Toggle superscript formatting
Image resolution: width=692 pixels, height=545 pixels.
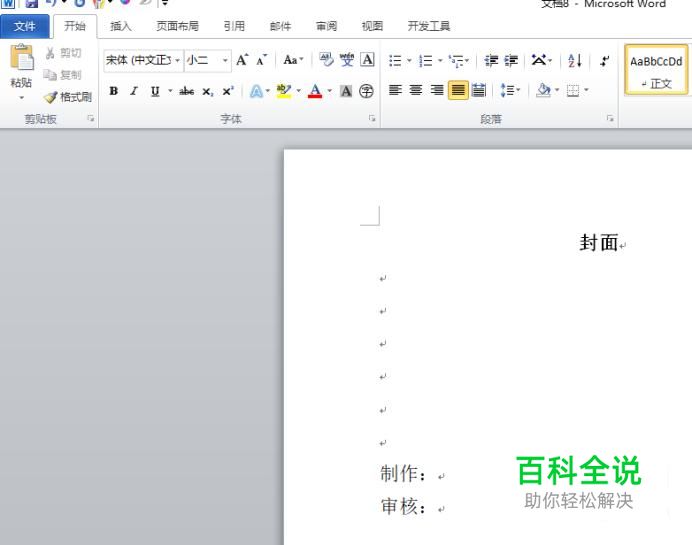[228, 91]
